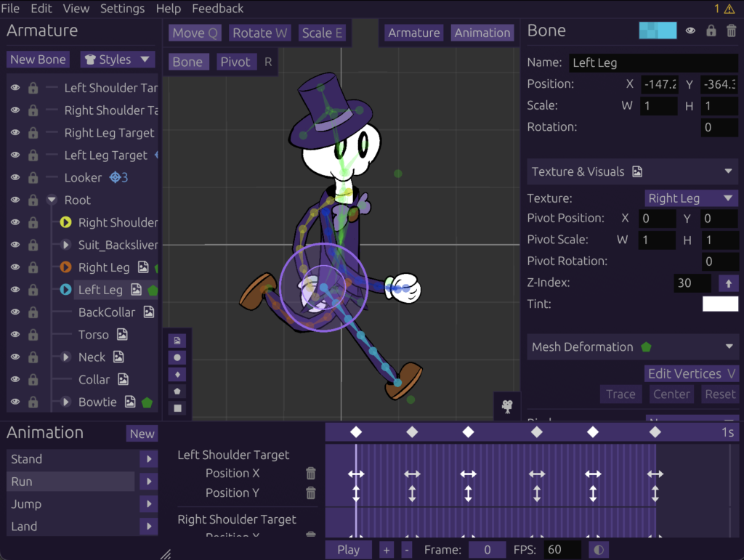Viewport: 744px width, 560px height.
Task: Click the warning triangle icon at top right
Action: click(729, 9)
